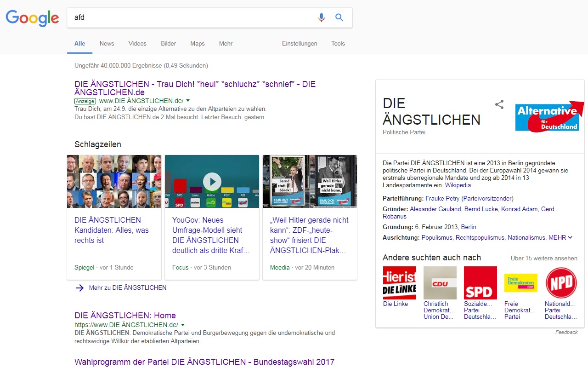588x368 pixels.
Task: Switch to the Bilder tab
Action: coord(168,44)
